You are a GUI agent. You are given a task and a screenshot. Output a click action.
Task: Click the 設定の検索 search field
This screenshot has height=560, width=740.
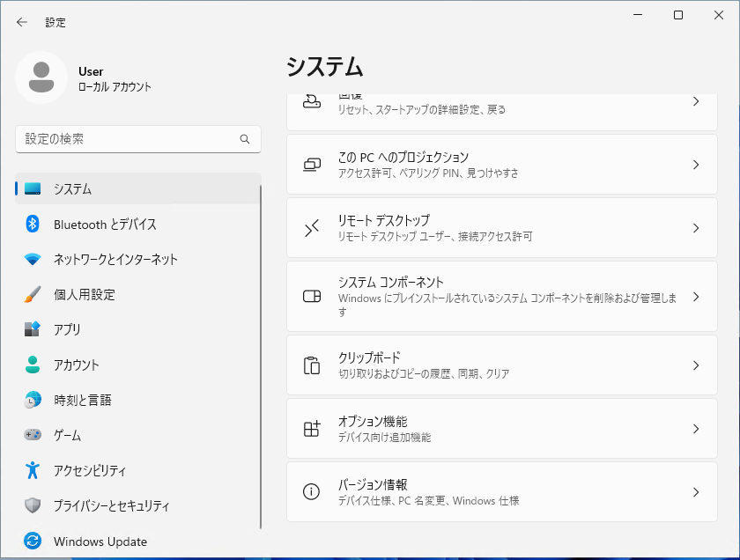pos(137,139)
